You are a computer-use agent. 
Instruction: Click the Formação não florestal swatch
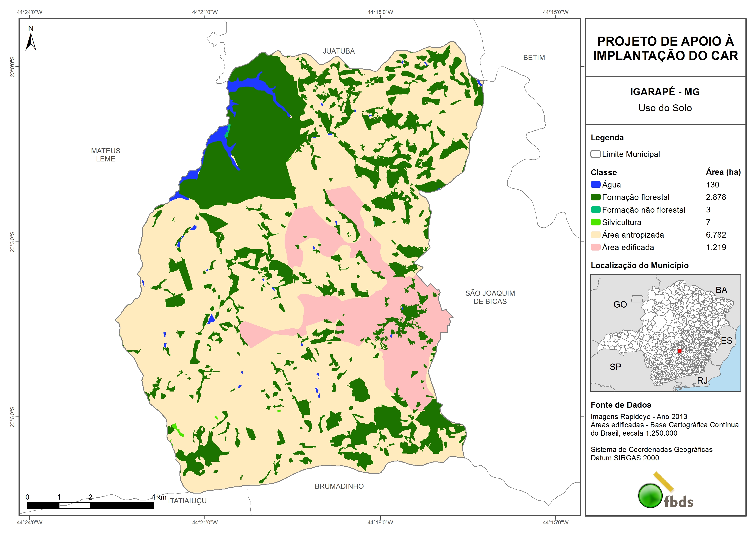point(595,210)
